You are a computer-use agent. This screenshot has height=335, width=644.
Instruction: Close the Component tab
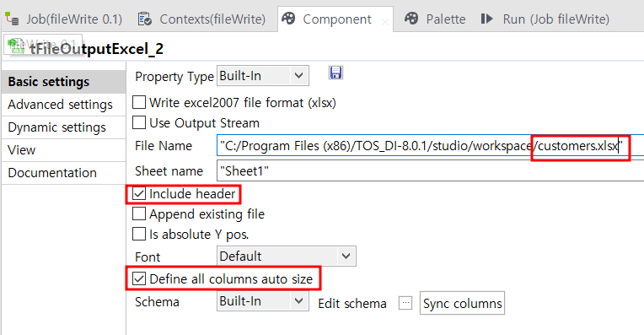point(385,22)
